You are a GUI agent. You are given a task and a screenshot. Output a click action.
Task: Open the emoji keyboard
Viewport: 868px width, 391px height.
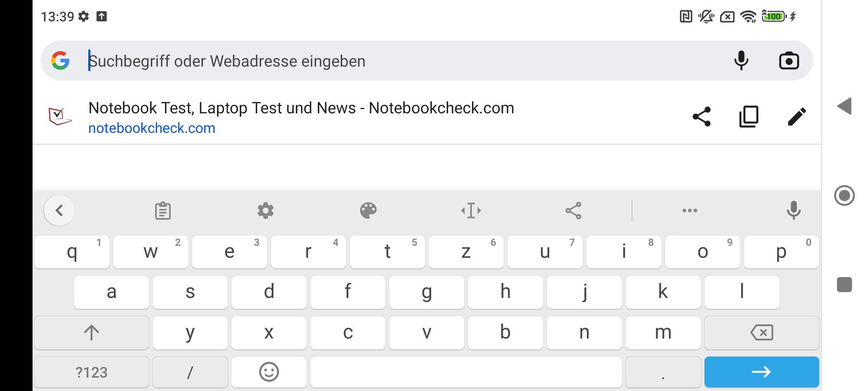click(x=269, y=372)
